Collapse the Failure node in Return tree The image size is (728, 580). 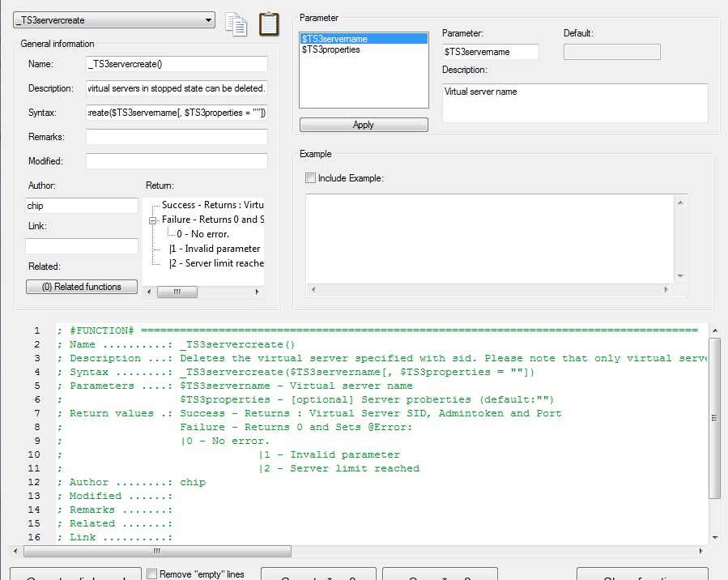[153, 220]
